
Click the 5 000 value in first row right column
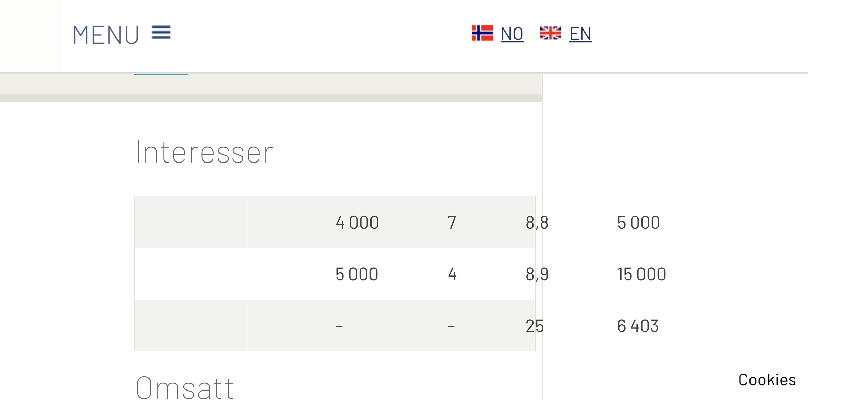[638, 223]
